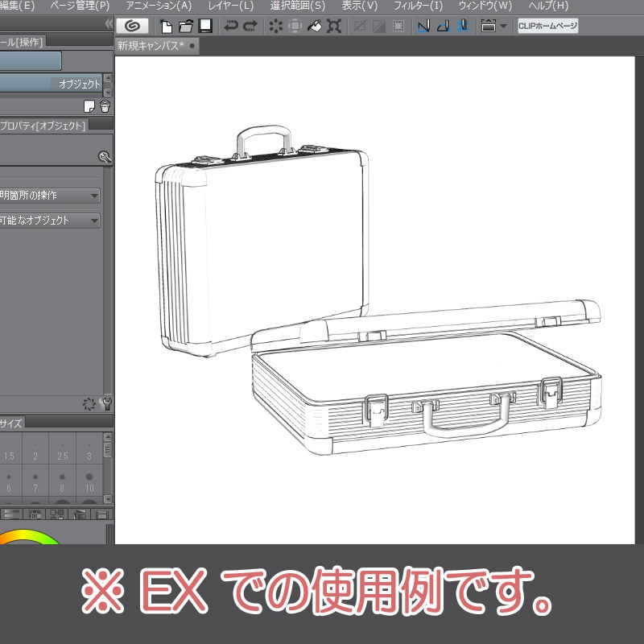Delete the sub tool using the trash icon
Image resolution: width=644 pixels, height=644 pixels.
(105, 106)
